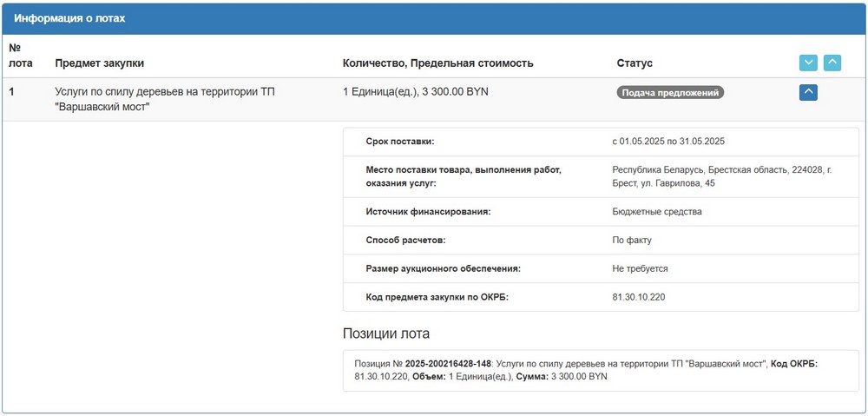Click the lot amount '3 300.00 BYN' in row

(x=455, y=91)
